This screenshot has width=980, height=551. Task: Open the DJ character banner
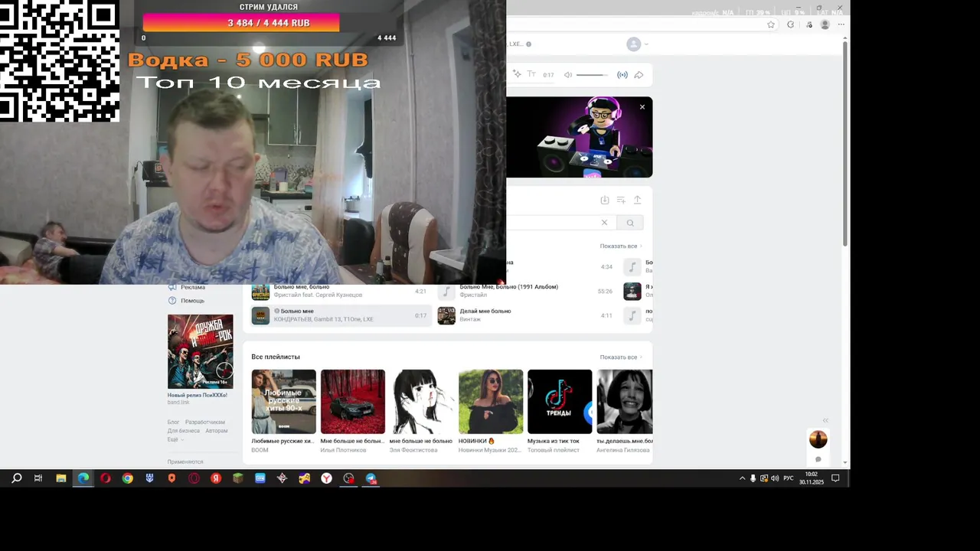(580, 137)
